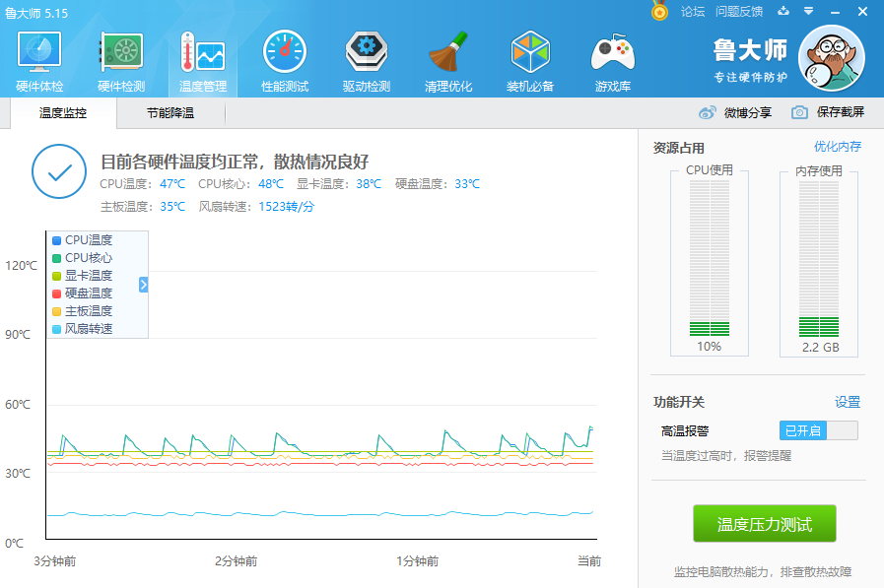Toggle 风扇转速 series in legend
Viewport: 884px width, 588px height.
83,329
